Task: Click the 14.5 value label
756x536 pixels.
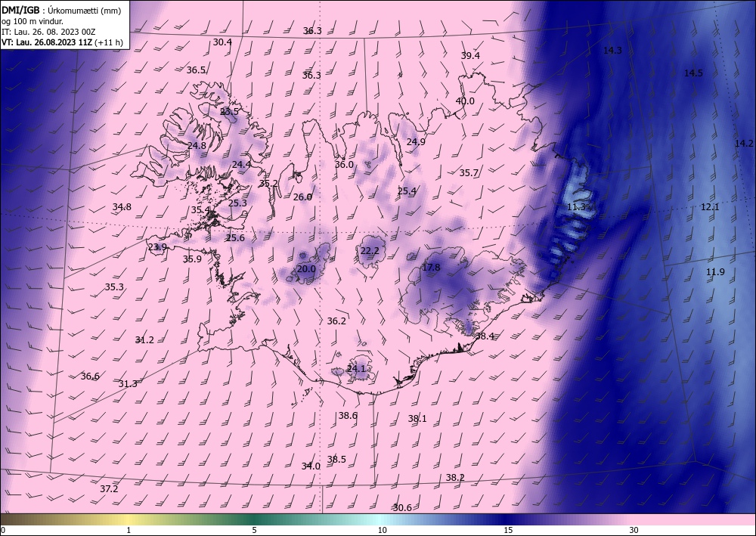Action: (693, 73)
